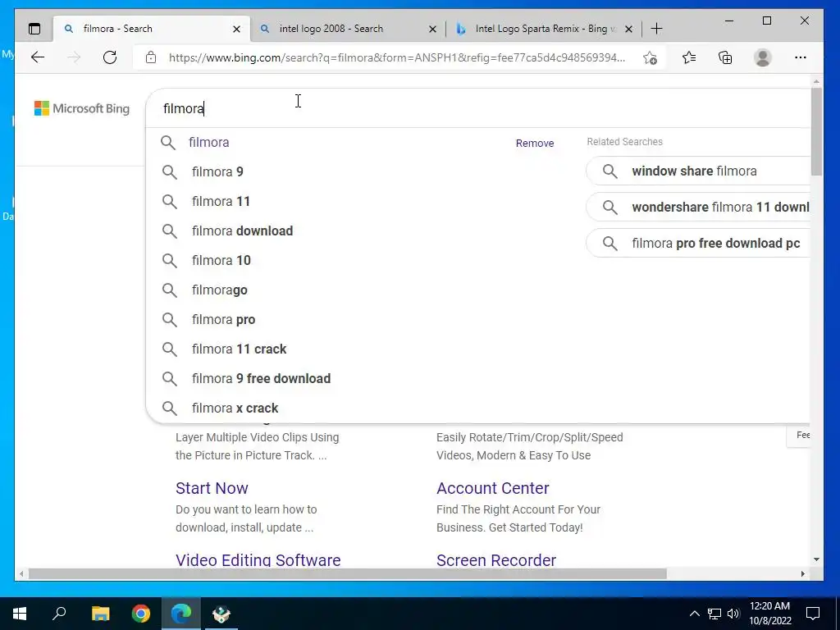Image resolution: width=840 pixels, height=630 pixels.
Task: Open the network status tray icon
Action: point(714,614)
